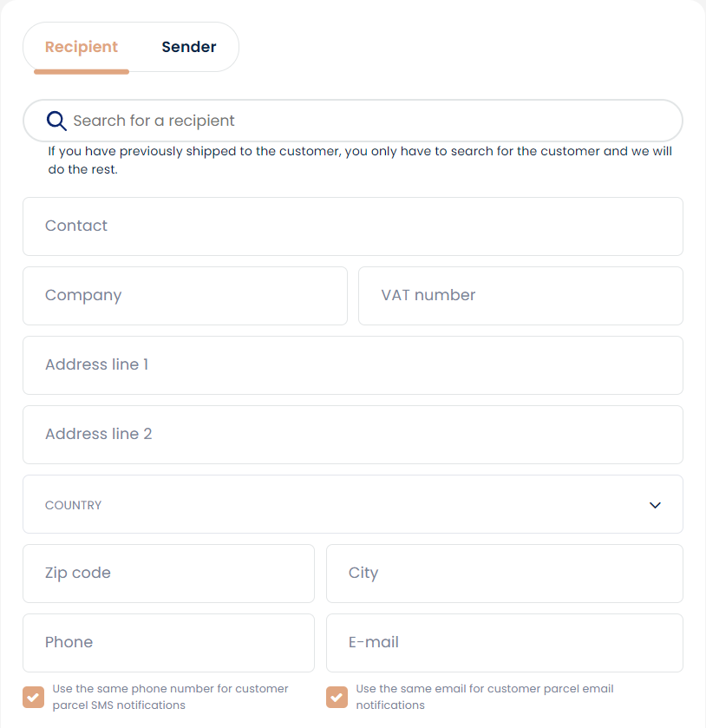Select the VAT number field
The width and height of the screenshot is (706, 728).
[520, 296]
